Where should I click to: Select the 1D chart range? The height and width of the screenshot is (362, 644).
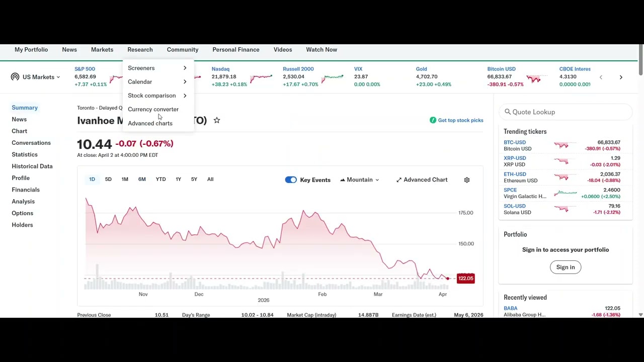pos(92,179)
